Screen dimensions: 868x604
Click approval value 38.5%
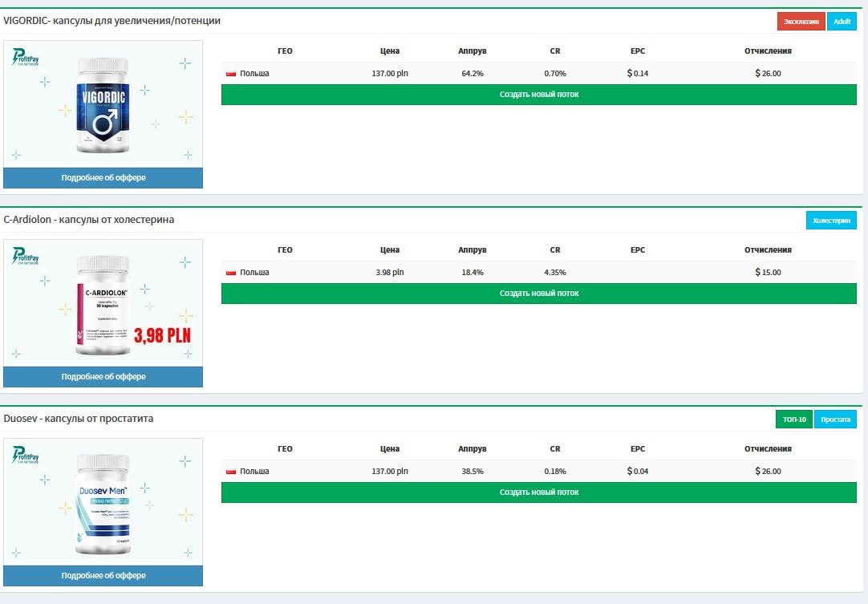(473, 472)
